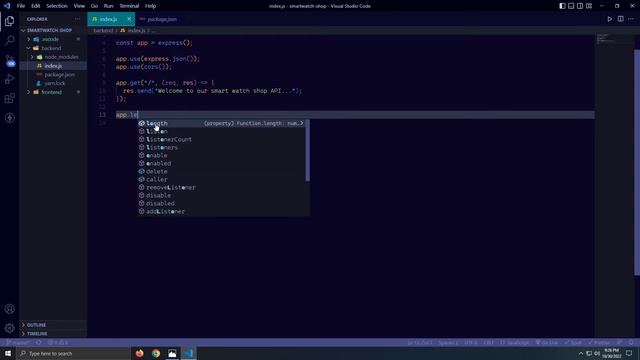Open the editor More Actions ellipsis

[x=631, y=19]
